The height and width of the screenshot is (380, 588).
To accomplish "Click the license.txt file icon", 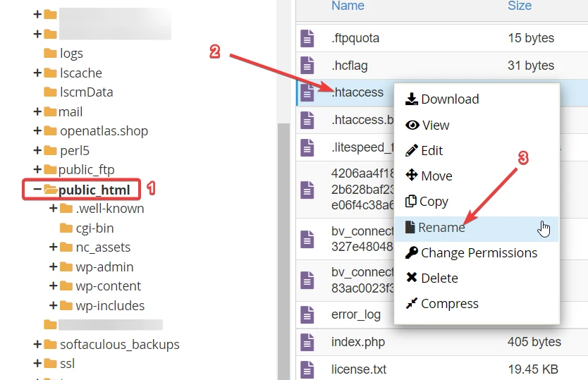I will (x=307, y=369).
